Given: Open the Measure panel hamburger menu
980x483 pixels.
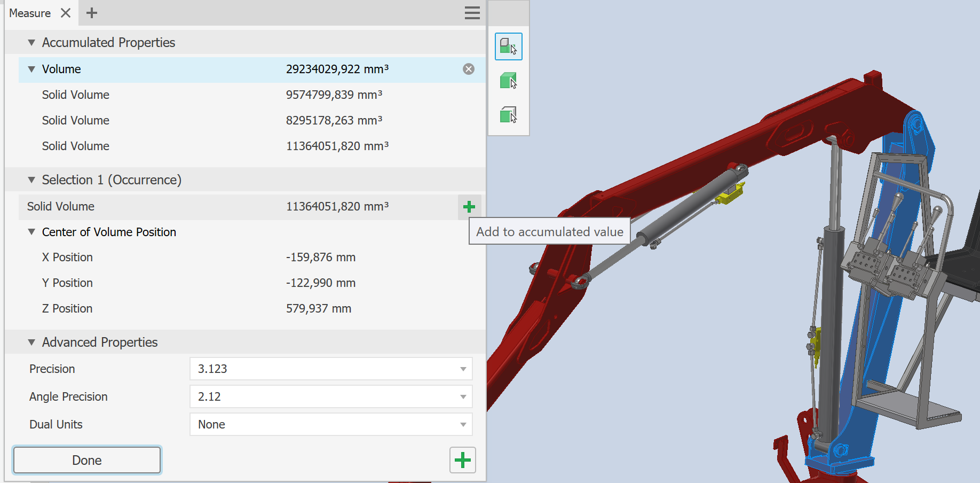Looking at the screenshot, I should 472,13.
